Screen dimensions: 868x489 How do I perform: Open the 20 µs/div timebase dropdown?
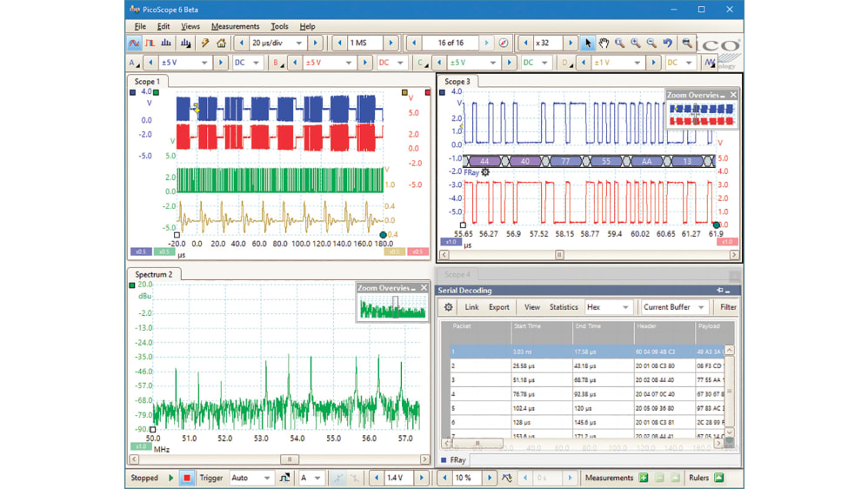[x=298, y=43]
